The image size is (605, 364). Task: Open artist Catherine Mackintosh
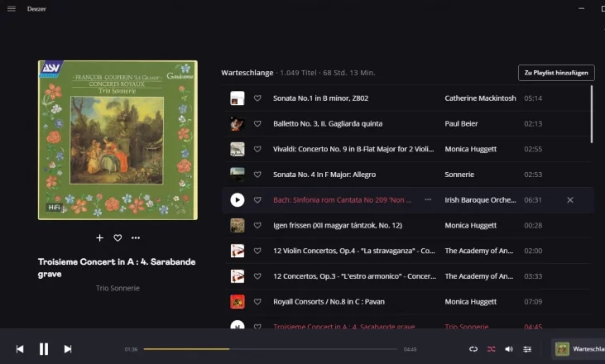[480, 98]
